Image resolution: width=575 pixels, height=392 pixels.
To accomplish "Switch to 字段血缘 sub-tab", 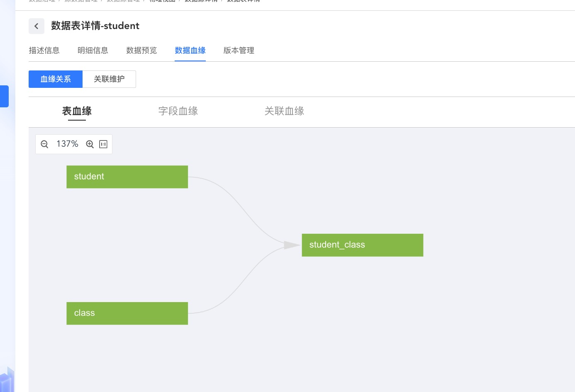I will 178,111.
